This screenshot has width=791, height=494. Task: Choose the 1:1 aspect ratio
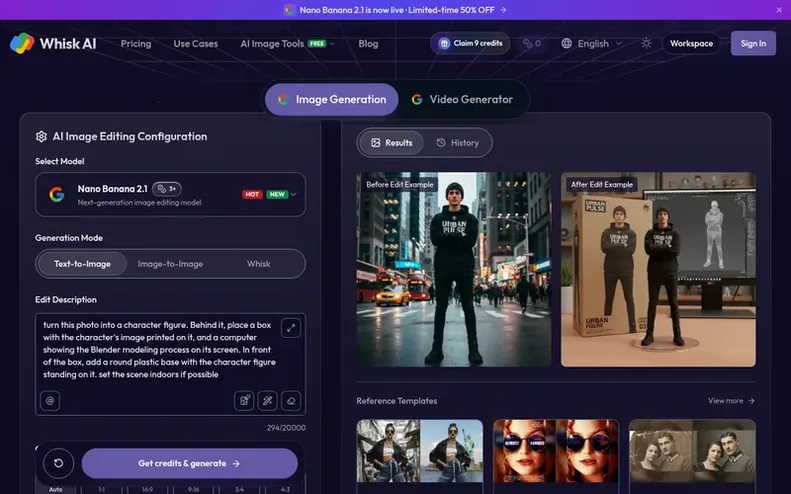pos(101,489)
